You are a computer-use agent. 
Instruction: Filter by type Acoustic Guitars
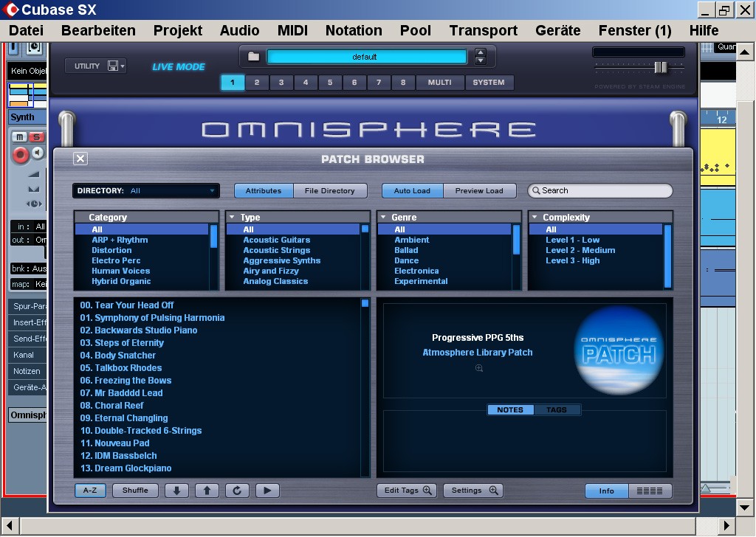point(276,240)
